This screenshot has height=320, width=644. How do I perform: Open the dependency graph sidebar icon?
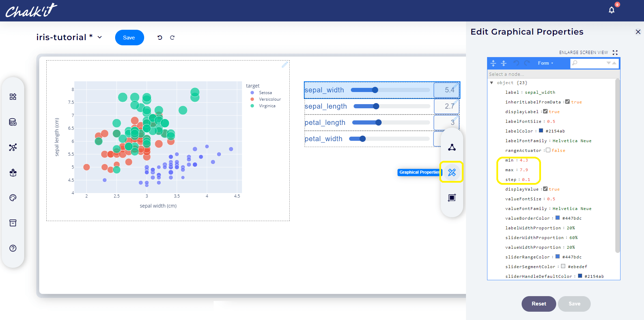point(13,147)
